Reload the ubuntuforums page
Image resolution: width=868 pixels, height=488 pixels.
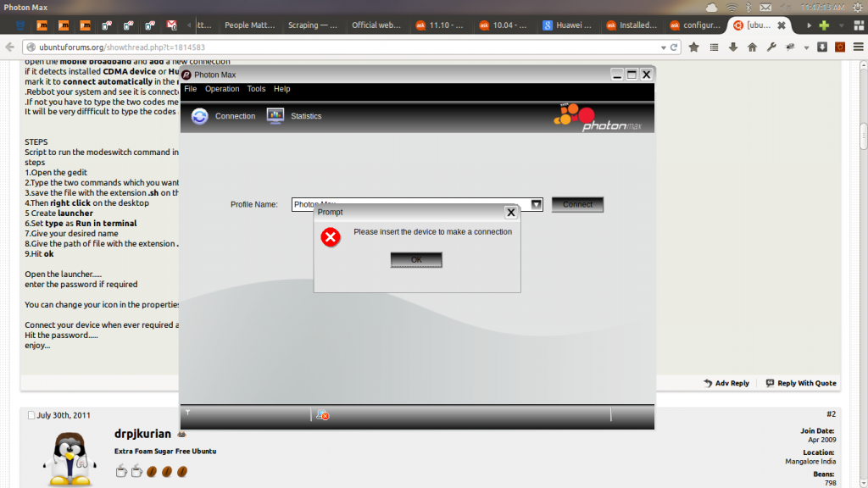674,47
